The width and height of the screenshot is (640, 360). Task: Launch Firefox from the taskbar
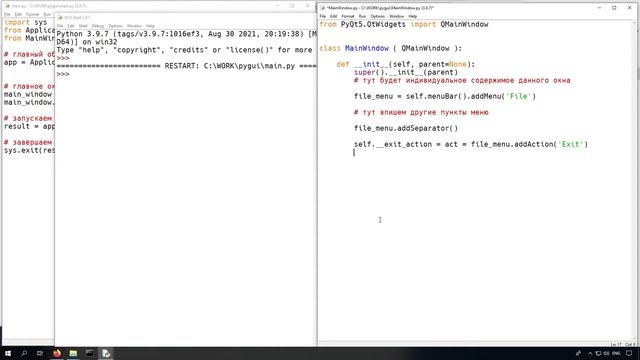coord(57,353)
